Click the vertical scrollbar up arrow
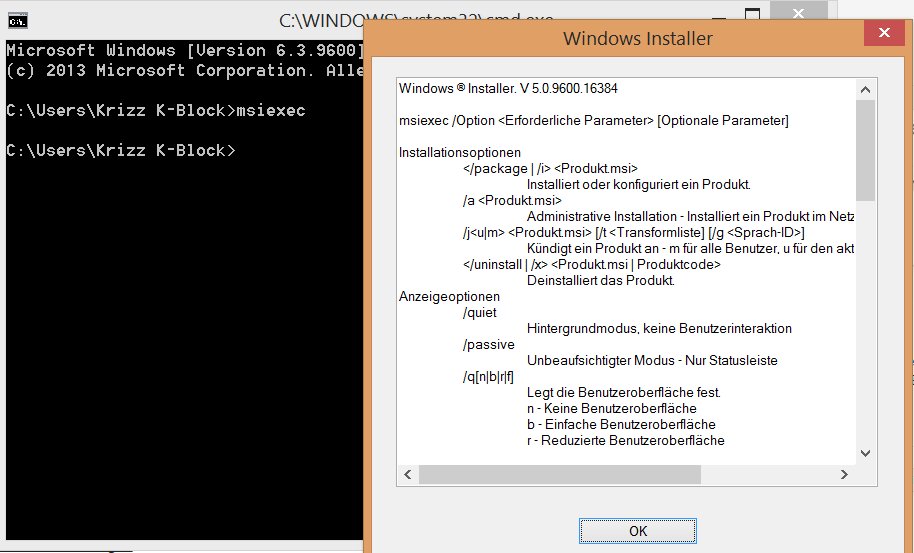The width and height of the screenshot is (914, 553). pos(865,86)
